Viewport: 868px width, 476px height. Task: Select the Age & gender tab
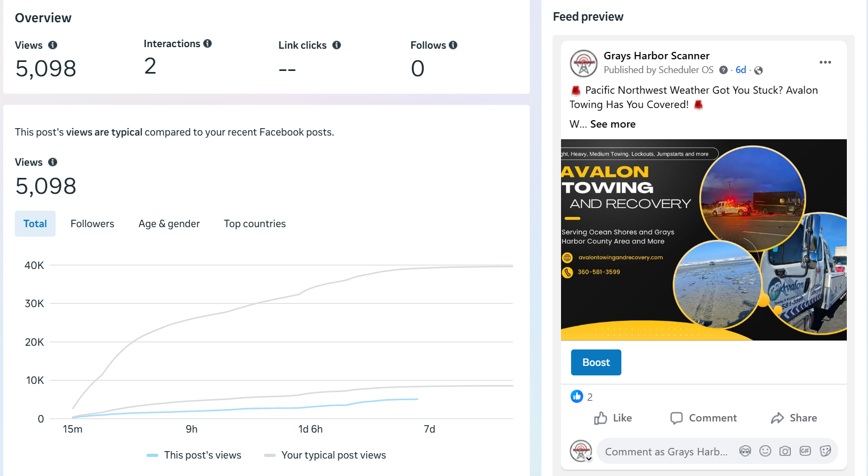(x=169, y=223)
